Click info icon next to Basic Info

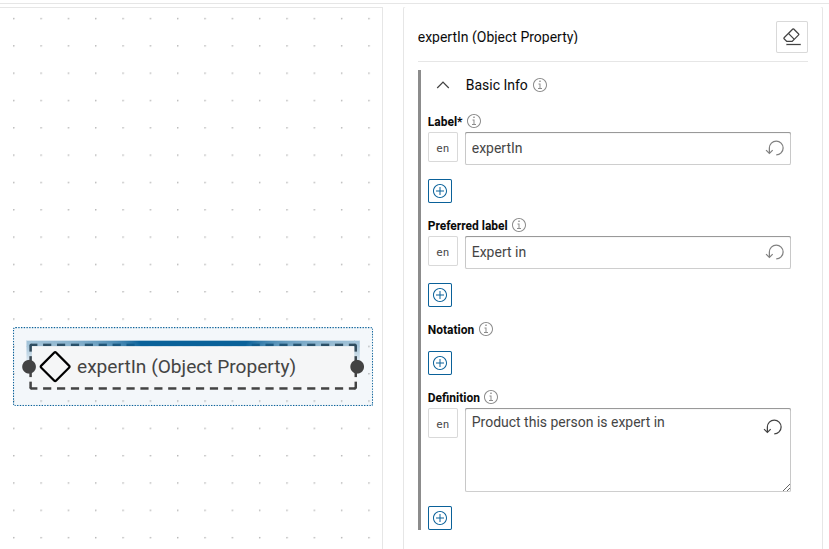click(x=540, y=85)
